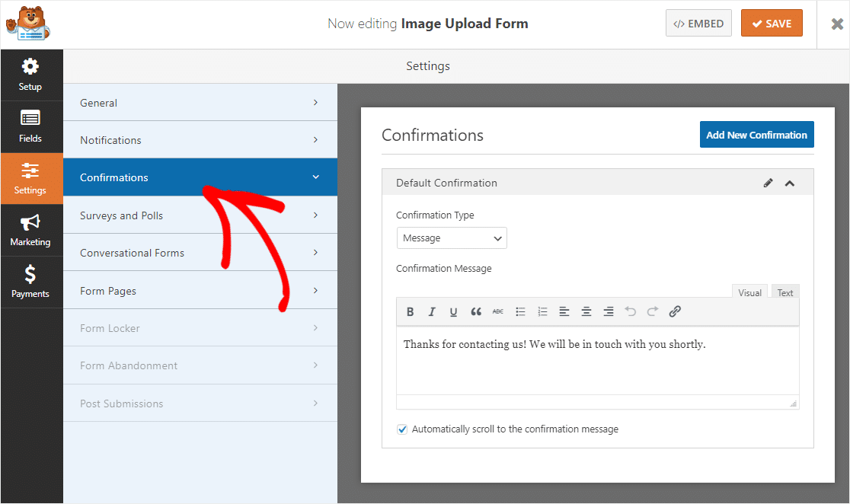Click the Embed button
850x504 pixels.
click(698, 24)
